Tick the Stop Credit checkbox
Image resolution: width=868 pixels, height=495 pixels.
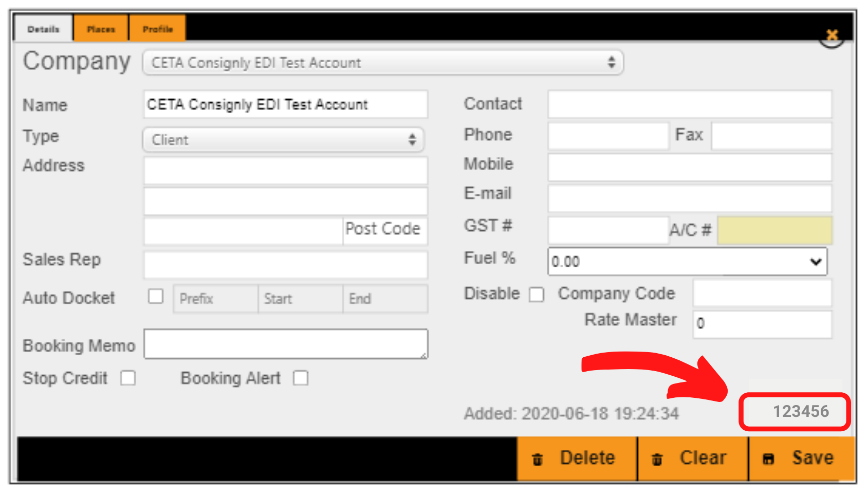(128, 378)
